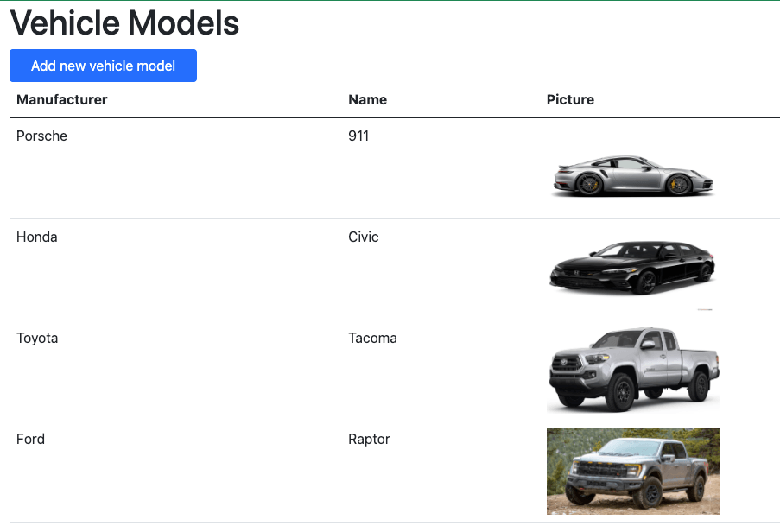The height and width of the screenshot is (532, 780).
Task: Click the Porsche 911's yellow-caliper front wheel
Action: click(679, 185)
